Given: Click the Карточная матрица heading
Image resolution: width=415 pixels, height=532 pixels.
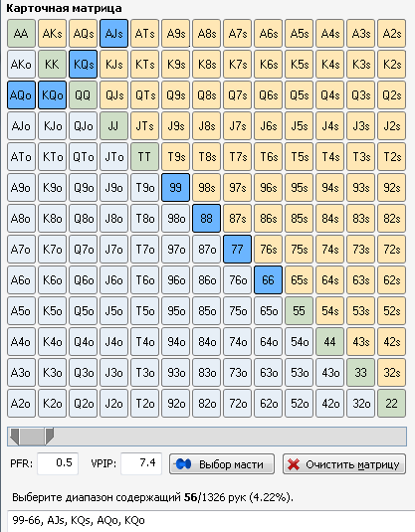Looking at the screenshot, I should [x=64, y=8].
